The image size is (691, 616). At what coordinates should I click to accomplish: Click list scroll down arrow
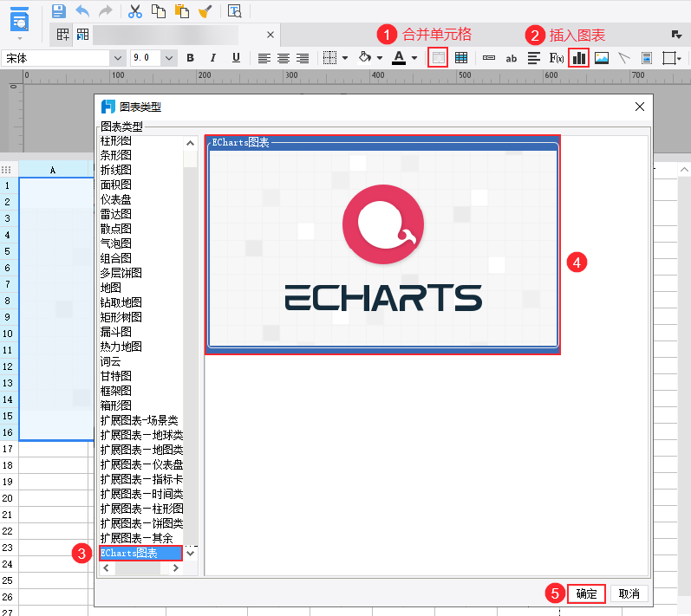pyautogui.click(x=191, y=554)
